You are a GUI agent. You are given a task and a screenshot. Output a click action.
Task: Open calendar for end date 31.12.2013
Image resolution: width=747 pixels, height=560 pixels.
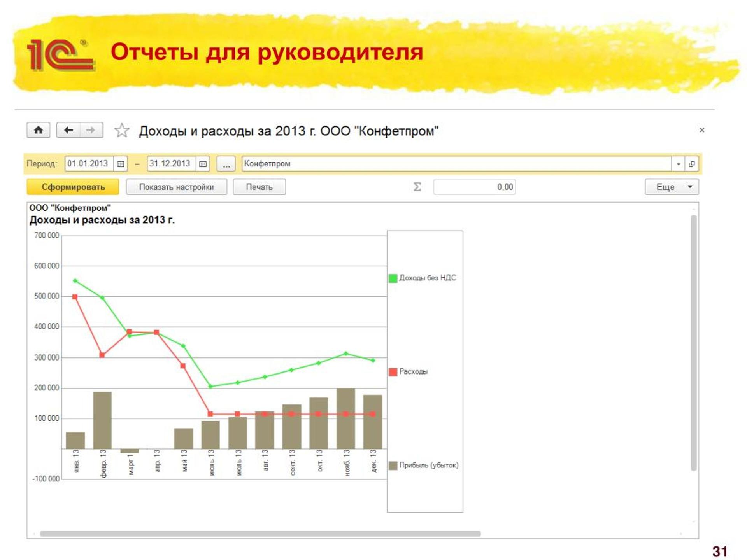(x=203, y=164)
